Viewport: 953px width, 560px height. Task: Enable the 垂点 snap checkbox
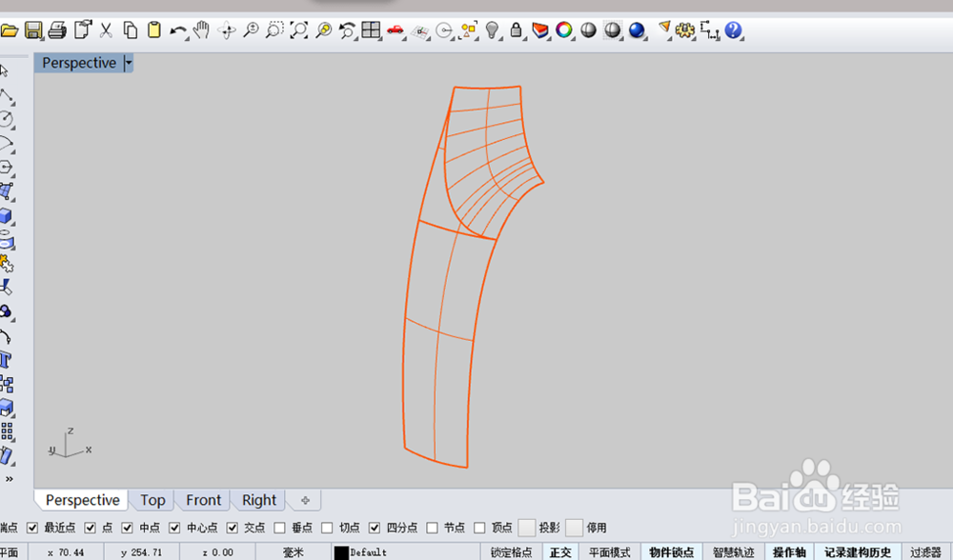[279, 528]
